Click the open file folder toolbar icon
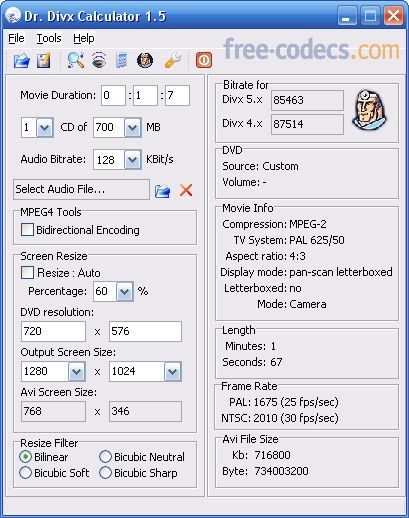 22,61
